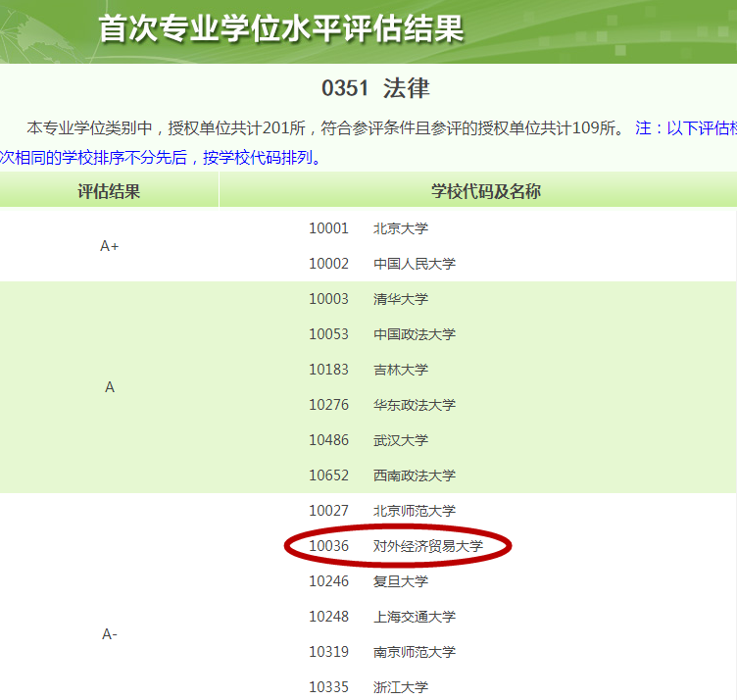Select 南京师范大学 entry
This screenshot has height=700, width=737.
[x=415, y=652]
